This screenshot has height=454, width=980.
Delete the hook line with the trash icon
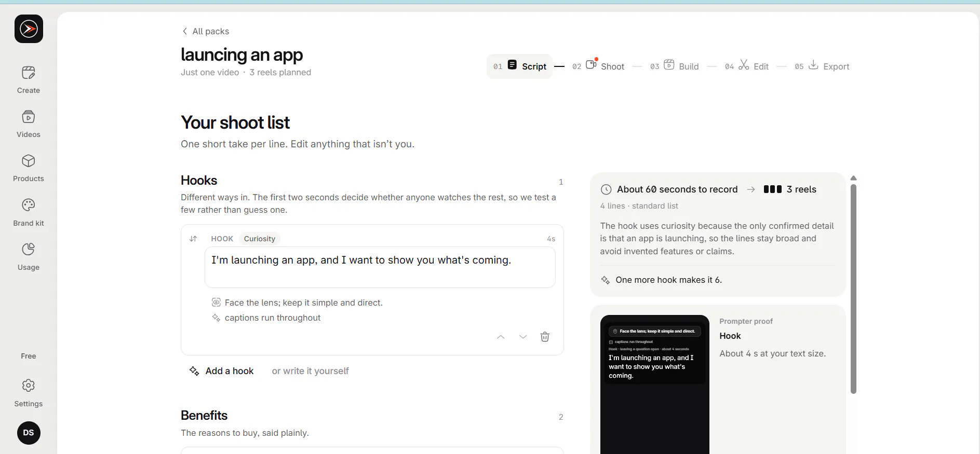pos(545,337)
